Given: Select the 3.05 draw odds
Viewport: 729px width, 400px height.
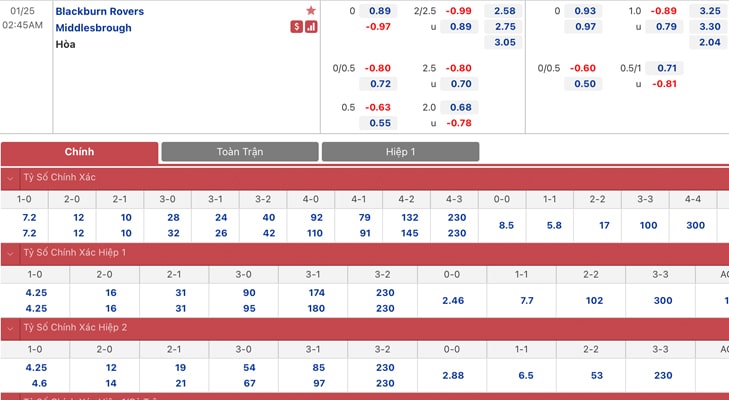Looking at the screenshot, I should [x=504, y=42].
